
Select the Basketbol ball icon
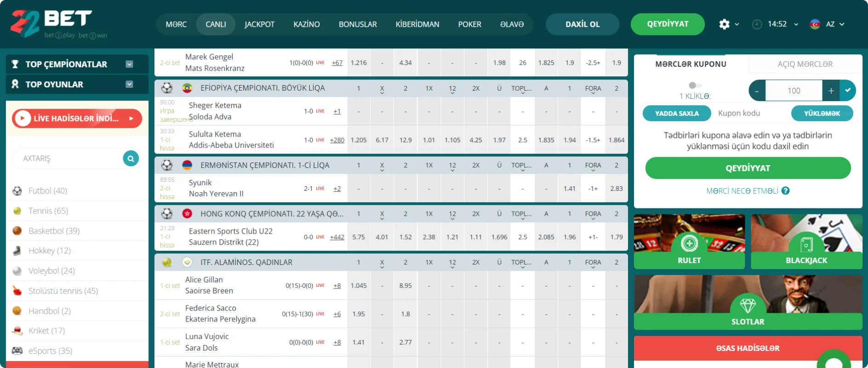(x=17, y=231)
